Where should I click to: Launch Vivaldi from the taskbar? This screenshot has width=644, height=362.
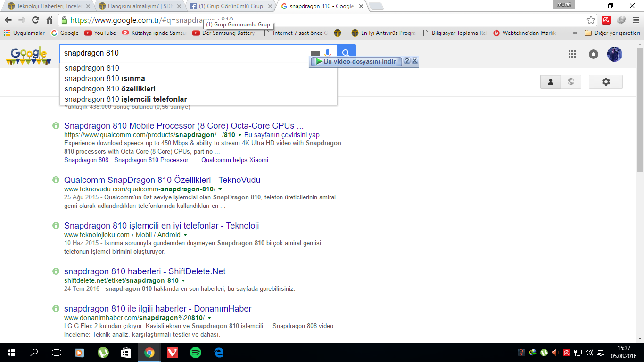[172, 352]
